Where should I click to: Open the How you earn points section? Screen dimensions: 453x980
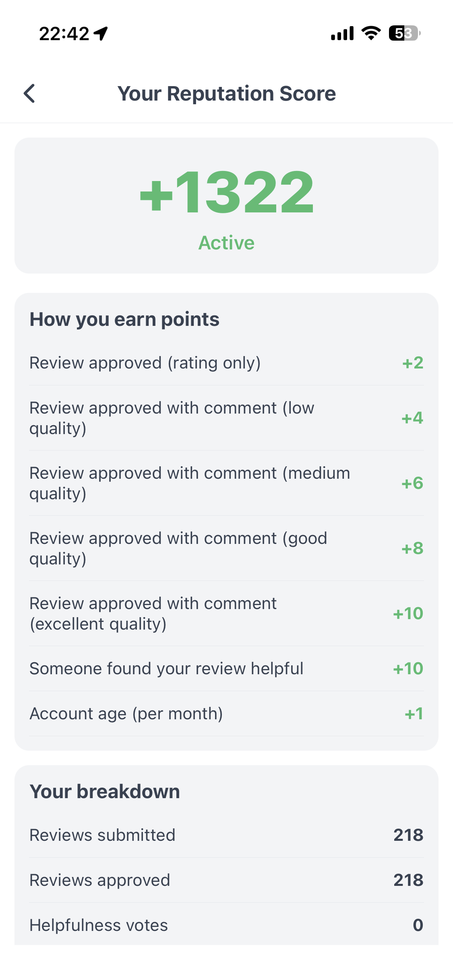coord(124,319)
